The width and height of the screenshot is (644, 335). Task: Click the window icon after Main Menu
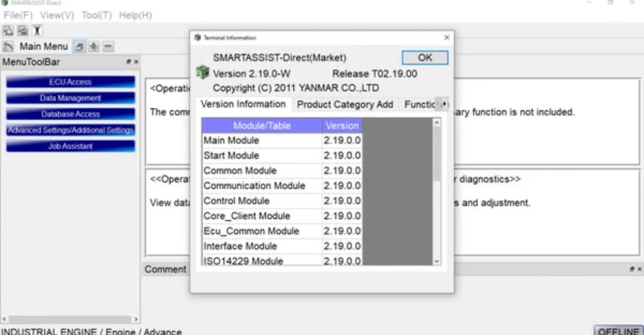click(x=79, y=46)
